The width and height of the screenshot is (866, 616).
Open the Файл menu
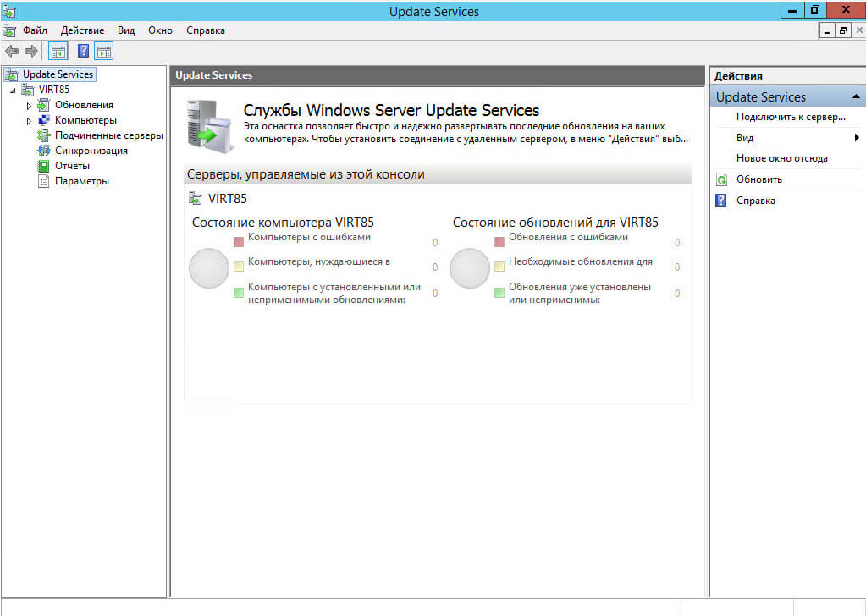[x=35, y=30]
